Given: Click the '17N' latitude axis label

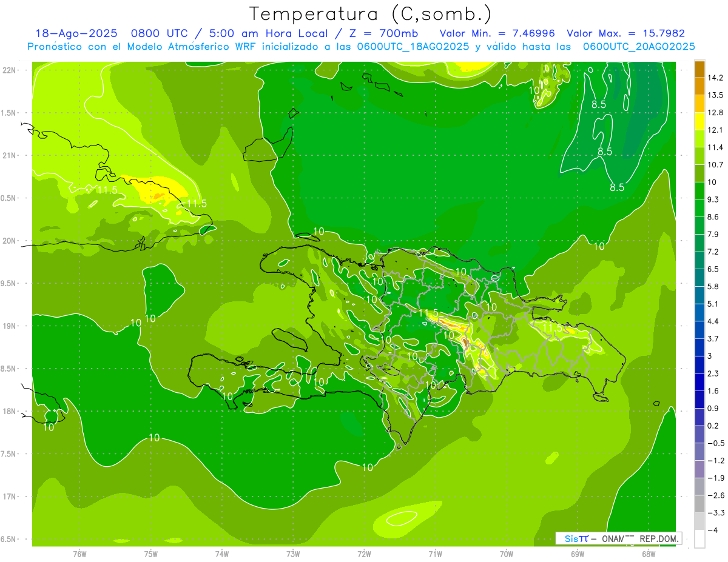Looking at the screenshot, I should coord(9,497).
